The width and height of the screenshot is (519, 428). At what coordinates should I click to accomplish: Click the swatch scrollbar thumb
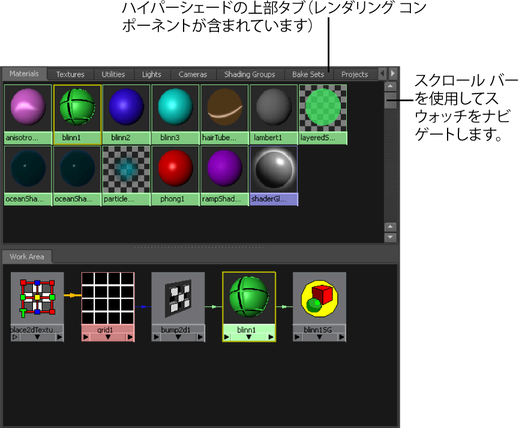390,100
